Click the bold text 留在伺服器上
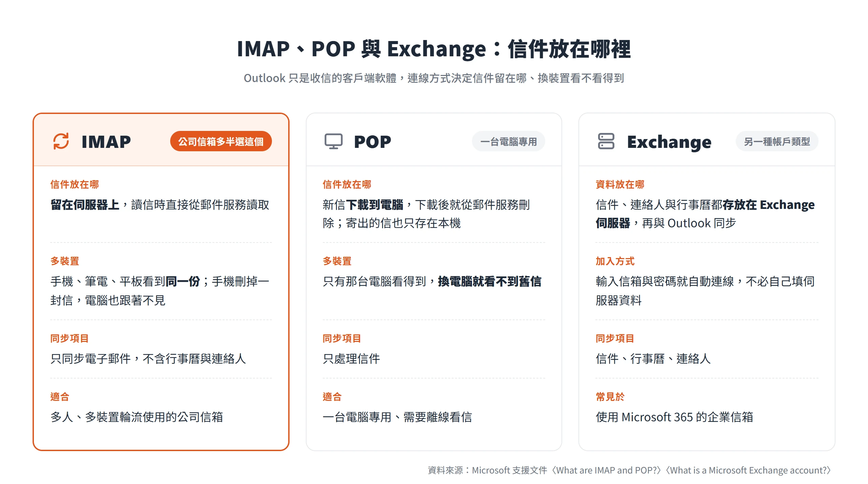Viewport: 868px width, 484px height. 85,205
